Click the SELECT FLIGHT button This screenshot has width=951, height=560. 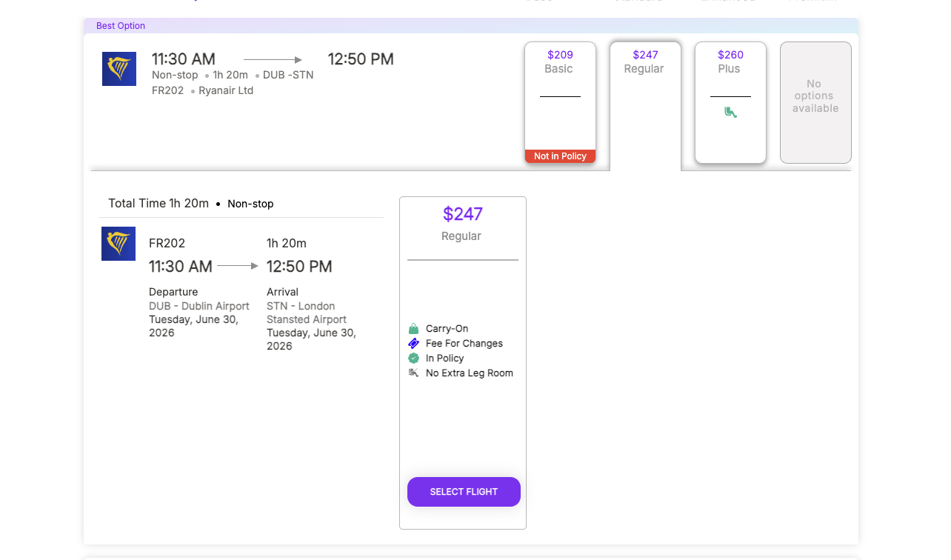[464, 492]
